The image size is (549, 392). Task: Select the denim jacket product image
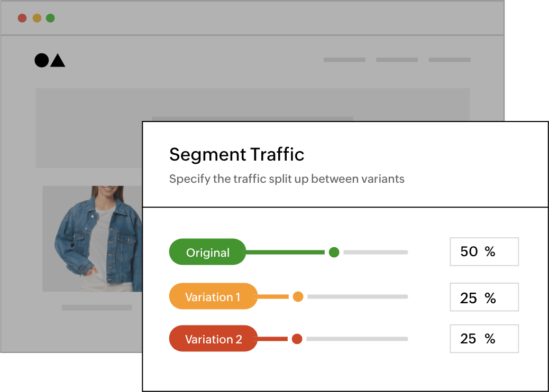coord(93,238)
